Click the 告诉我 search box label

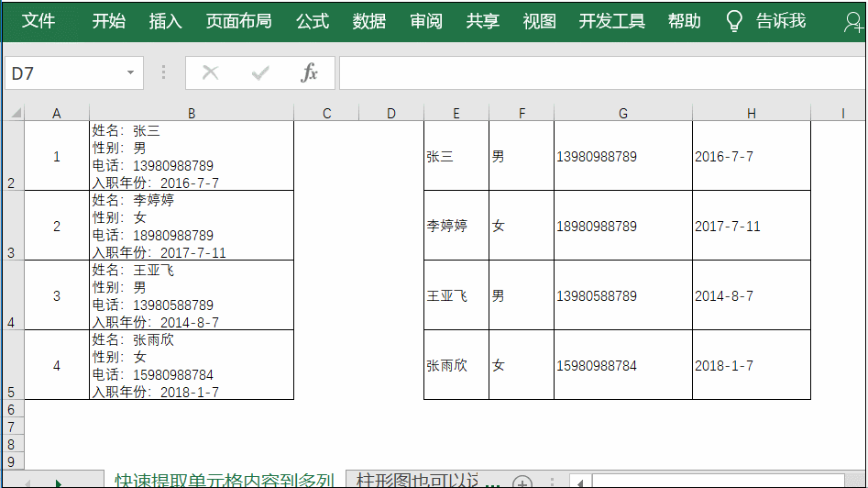[781, 21]
